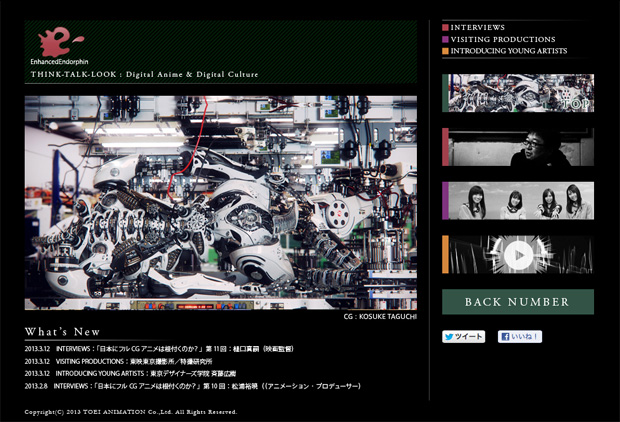Screen dimensions: 620x422
Task: Click the Twitter bird tweet button
Action: 463,337
